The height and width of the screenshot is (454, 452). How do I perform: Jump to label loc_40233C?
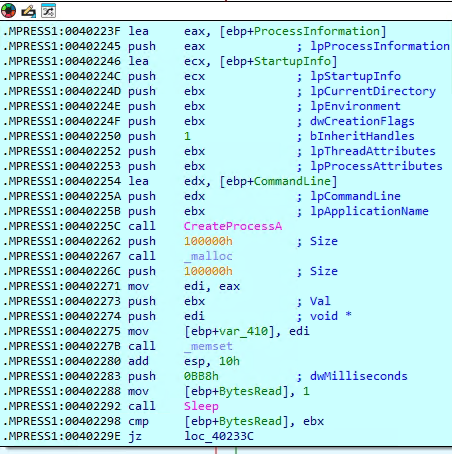pos(219,436)
